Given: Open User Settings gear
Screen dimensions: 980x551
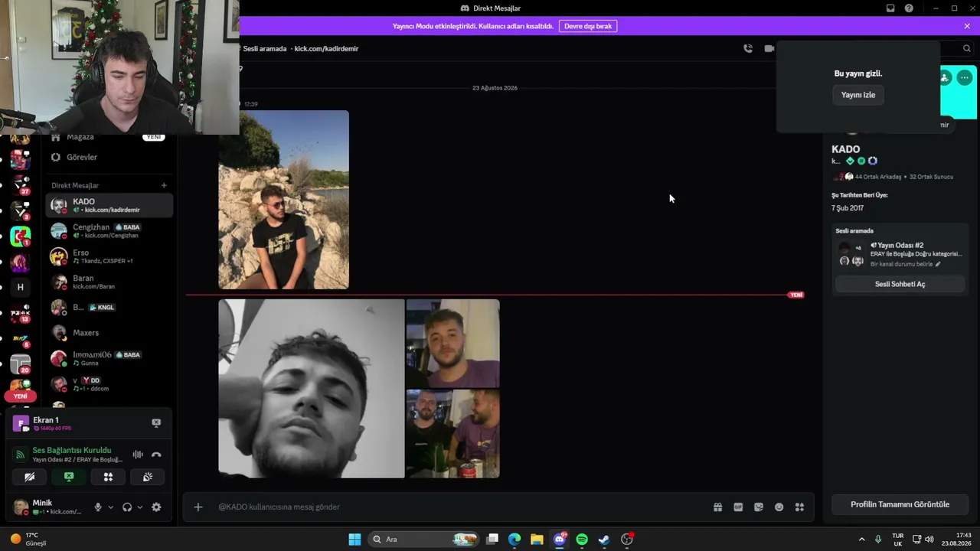Looking at the screenshot, I should click(x=156, y=507).
